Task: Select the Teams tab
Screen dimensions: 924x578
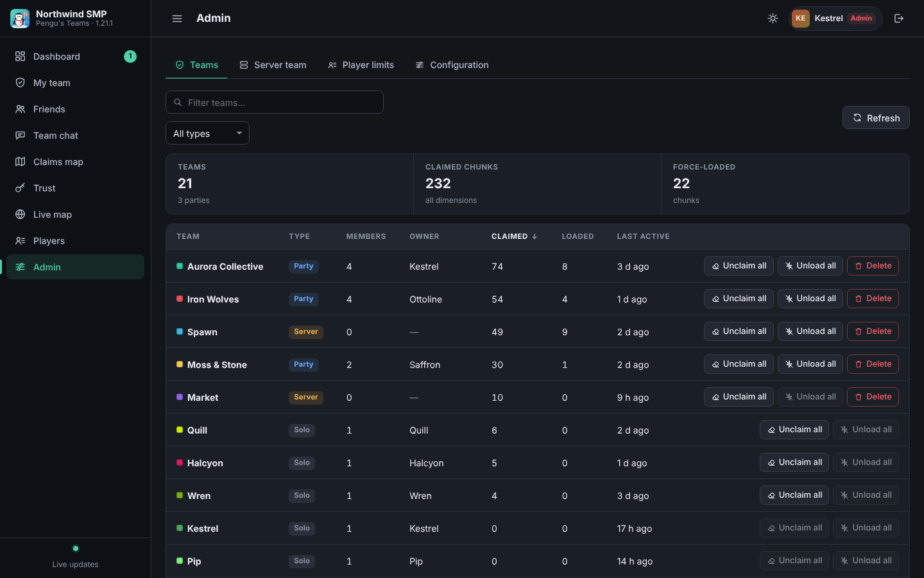Action: tap(196, 65)
